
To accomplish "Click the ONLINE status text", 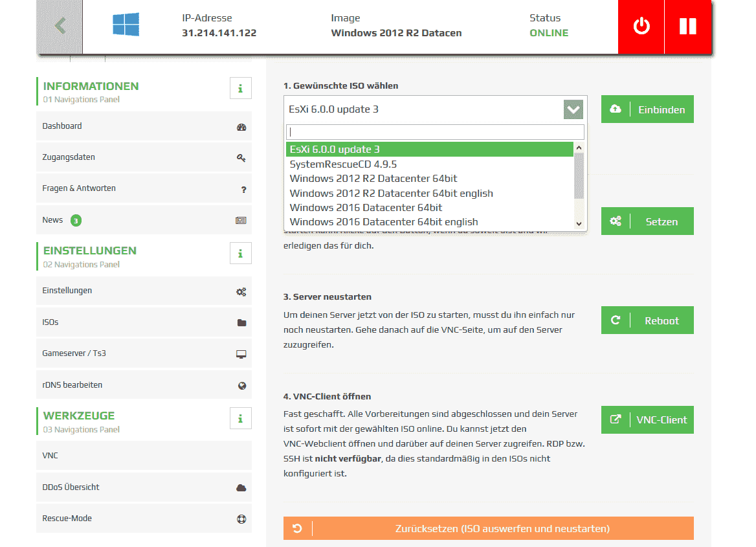I will point(549,33).
